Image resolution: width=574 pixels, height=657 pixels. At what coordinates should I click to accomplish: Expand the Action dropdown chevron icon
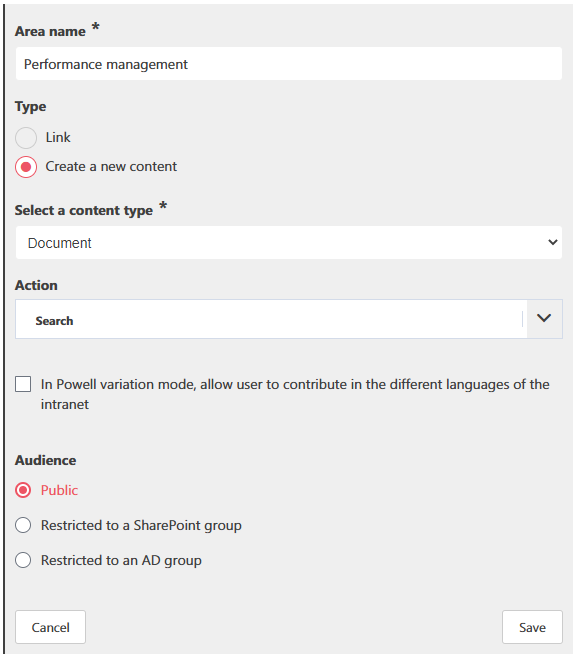(x=544, y=318)
